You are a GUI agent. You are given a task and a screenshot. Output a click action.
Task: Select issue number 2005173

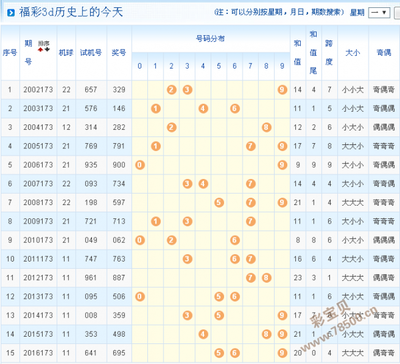[38, 146]
